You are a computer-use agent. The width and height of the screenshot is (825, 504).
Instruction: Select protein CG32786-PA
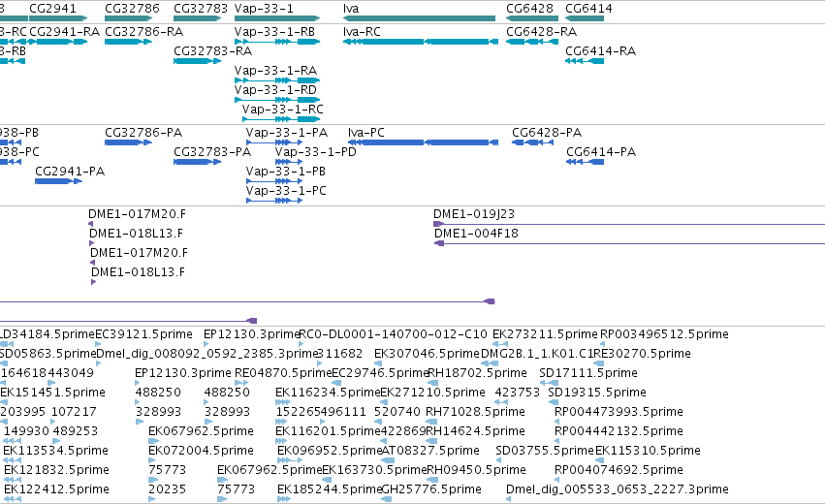(x=128, y=142)
